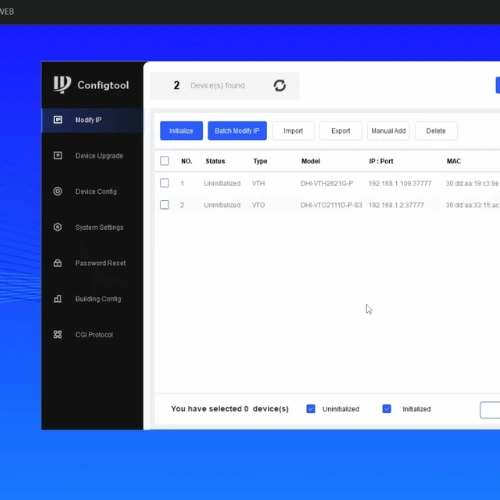Image resolution: width=500 pixels, height=500 pixels.
Task: Uncheck the Uninitialized filter checkbox
Action: (311, 409)
